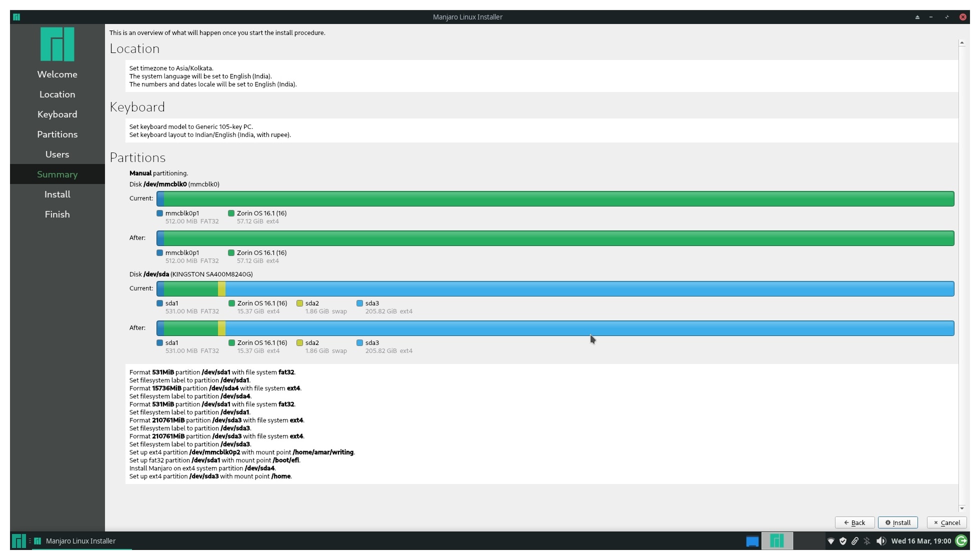Image resolution: width=980 pixels, height=560 pixels.
Task: Click yellow sda2 swap segment in After bar
Action: (221, 328)
